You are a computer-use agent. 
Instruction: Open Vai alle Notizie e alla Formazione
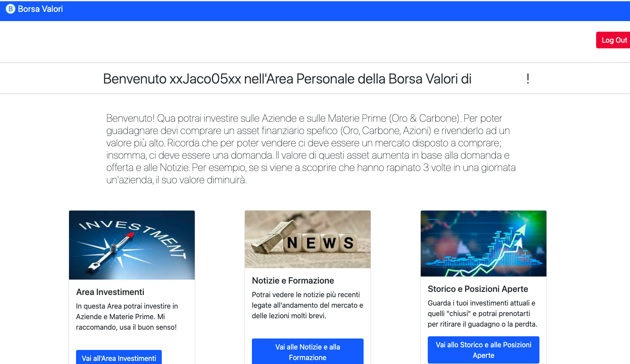[x=308, y=352]
